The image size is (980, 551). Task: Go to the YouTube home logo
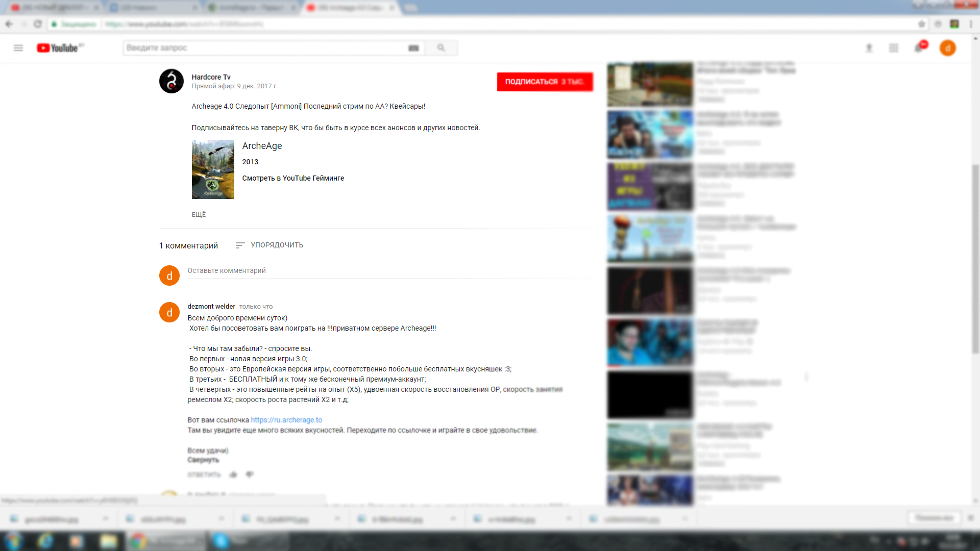(58, 48)
